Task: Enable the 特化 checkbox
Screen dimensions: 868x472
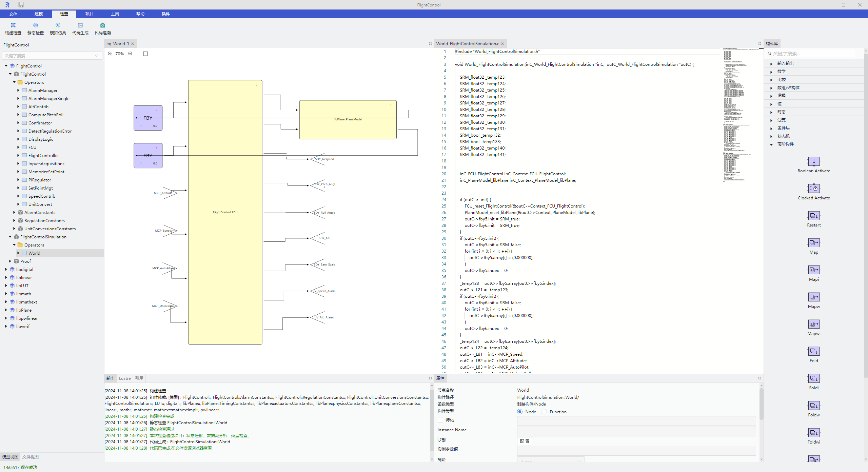Action: 440,420
